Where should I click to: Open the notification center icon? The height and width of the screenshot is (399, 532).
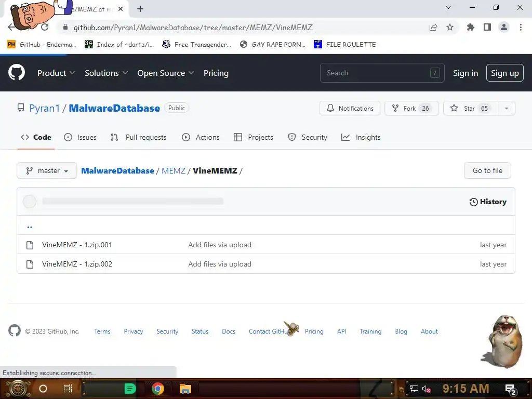tap(511, 389)
